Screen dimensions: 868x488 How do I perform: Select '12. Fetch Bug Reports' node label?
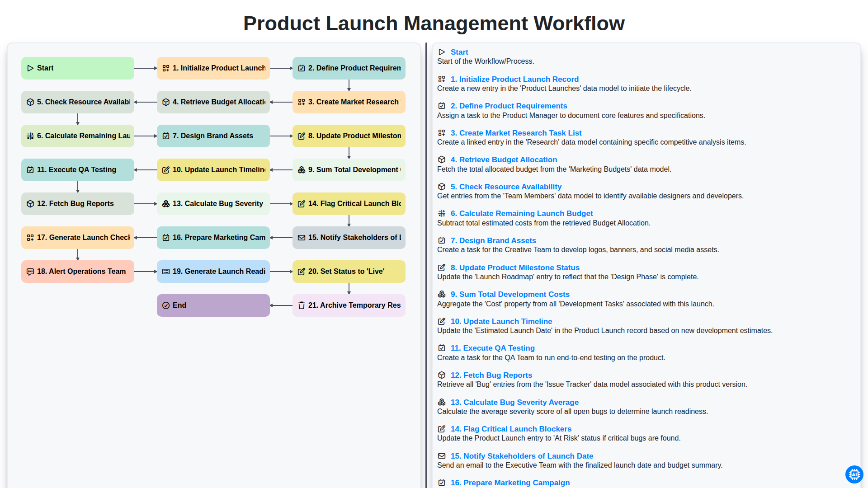tap(75, 204)
